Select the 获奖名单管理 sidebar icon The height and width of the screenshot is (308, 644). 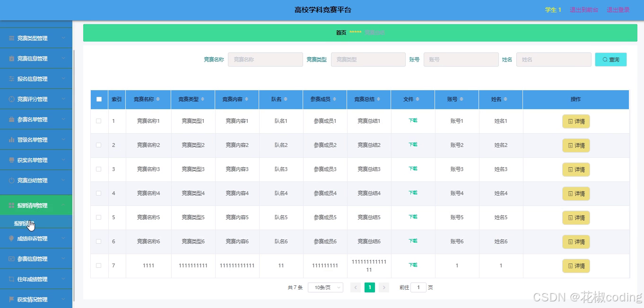(11, 160)
